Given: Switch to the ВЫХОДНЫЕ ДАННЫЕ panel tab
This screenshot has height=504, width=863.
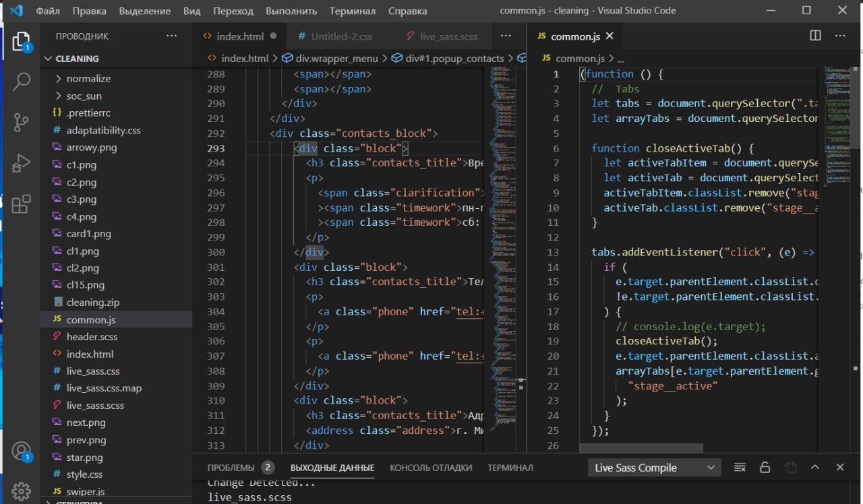Looking at the screenshot, I should 332,467.
